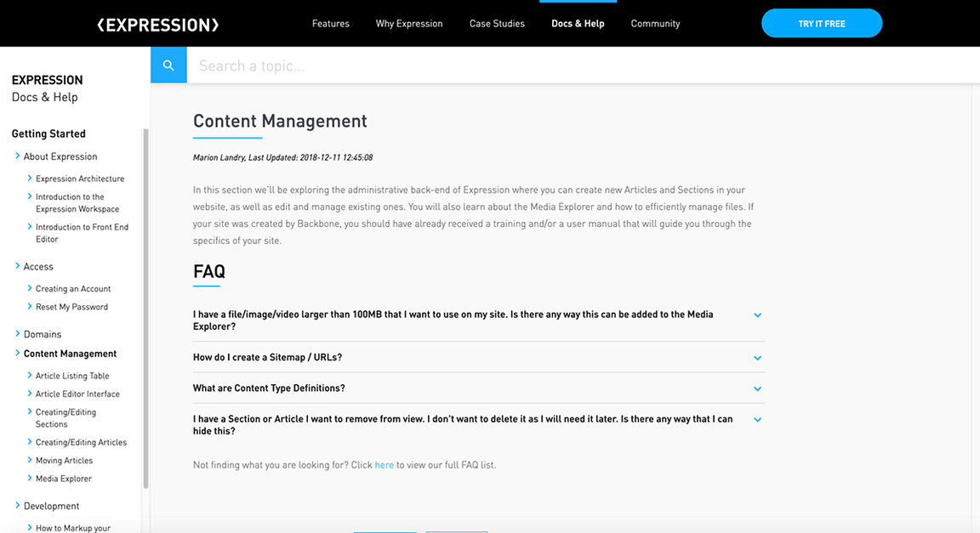Switch to the Community section
Image resolution: width=980 pixels, height=533 pixels.
pos(655,23)
